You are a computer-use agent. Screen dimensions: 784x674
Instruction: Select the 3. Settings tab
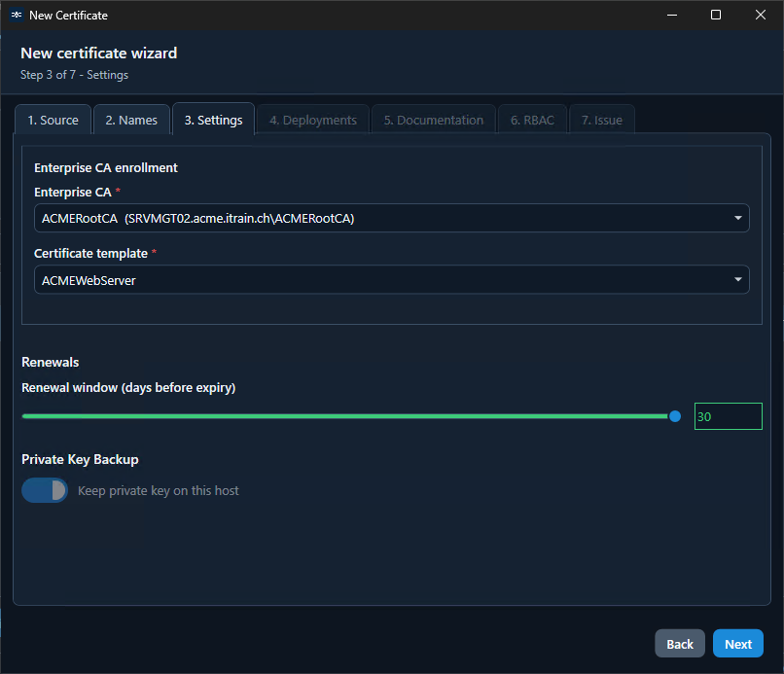pyautogui.click(x=213, y=120)
